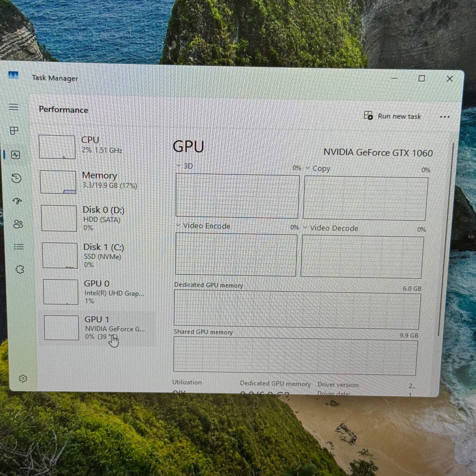Click the Disk 1 mini graph thumbnail
476x476 pixels.
[60, 255]
